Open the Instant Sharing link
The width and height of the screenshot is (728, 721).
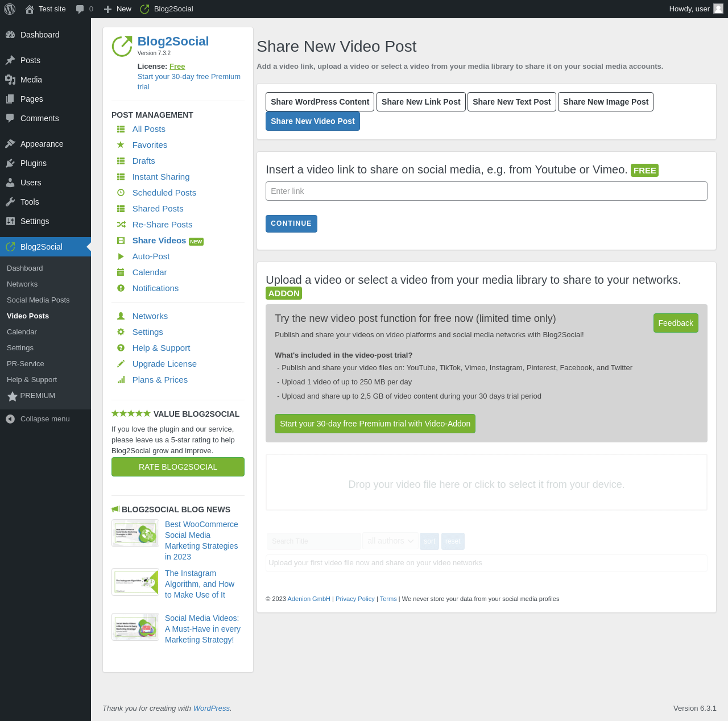(161, 177)
